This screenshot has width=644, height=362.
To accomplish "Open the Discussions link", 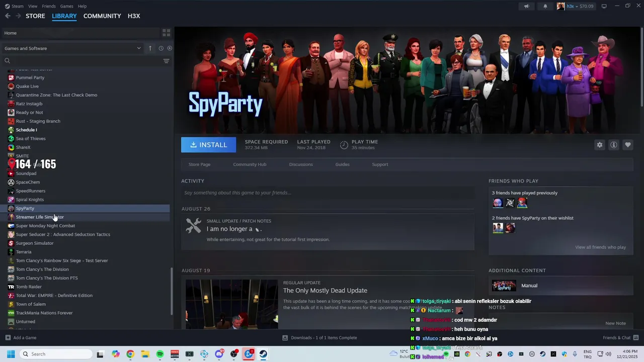I will tap(301, 164).
